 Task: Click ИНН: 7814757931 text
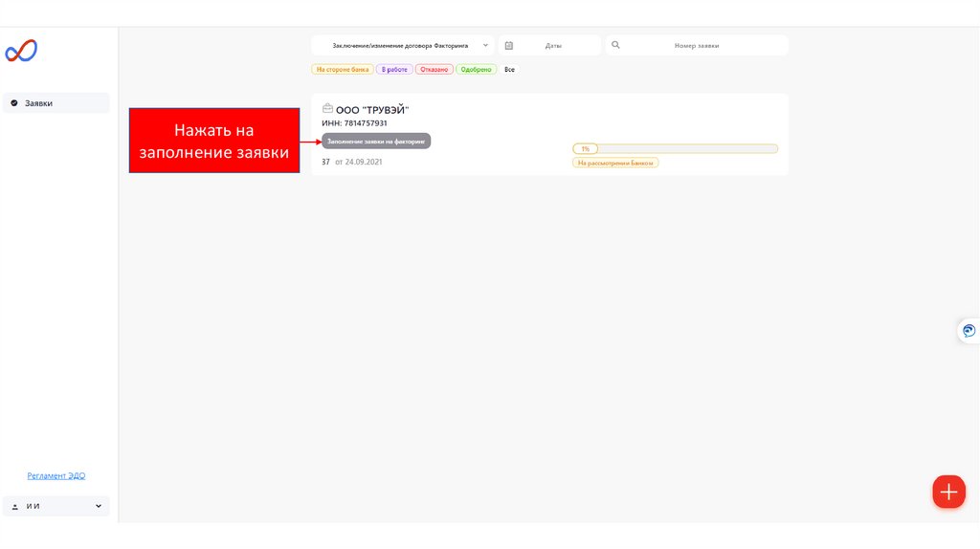coord(354,123)
